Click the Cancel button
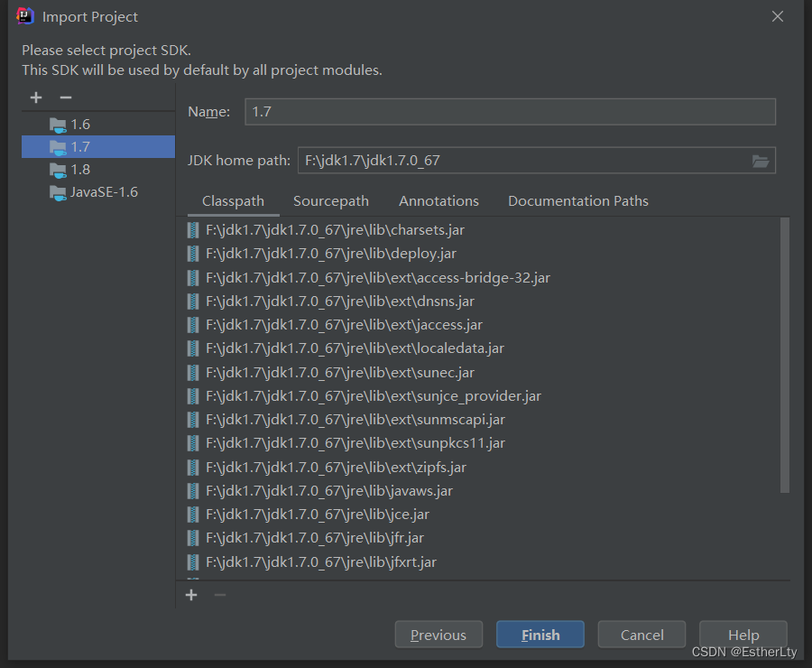Viewport: 812px width, 668px height. (641, 635)
